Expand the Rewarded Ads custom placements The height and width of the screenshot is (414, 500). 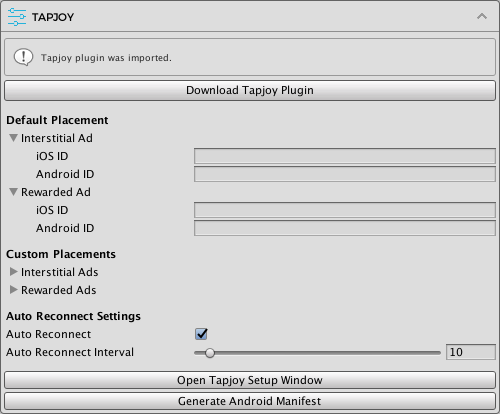[13, 290]
